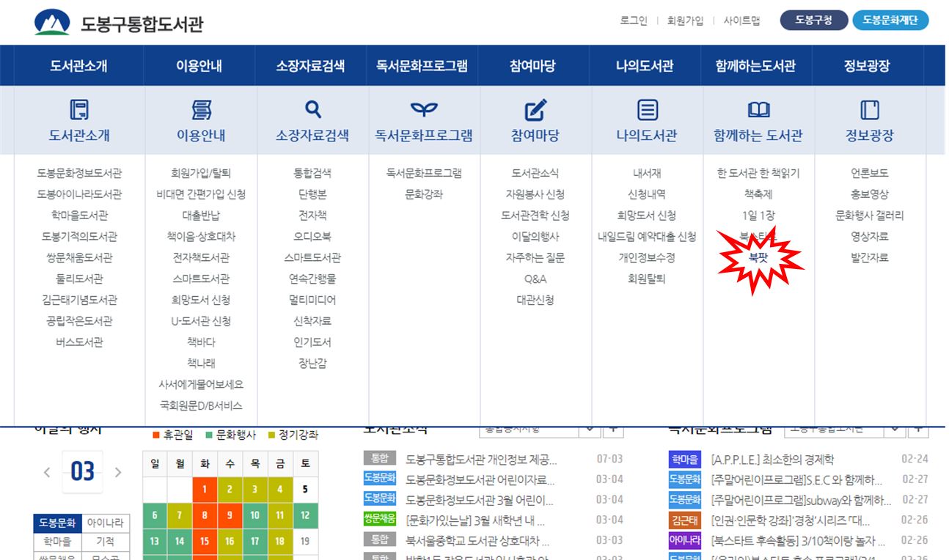
Task: Click the 도봉구통합도서관 mountain logo
Action: click(51, 22)
